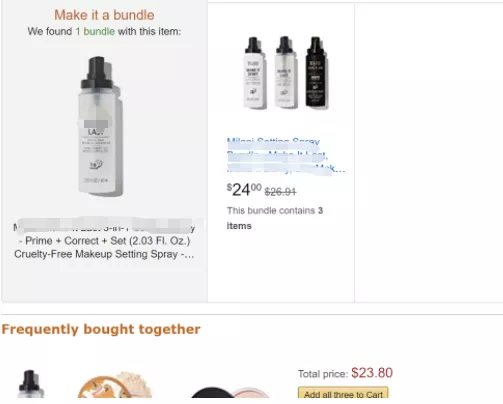Screen dimensions: 503x404
Task: Click the crossed-out $26.91 price
Action: 280,192
